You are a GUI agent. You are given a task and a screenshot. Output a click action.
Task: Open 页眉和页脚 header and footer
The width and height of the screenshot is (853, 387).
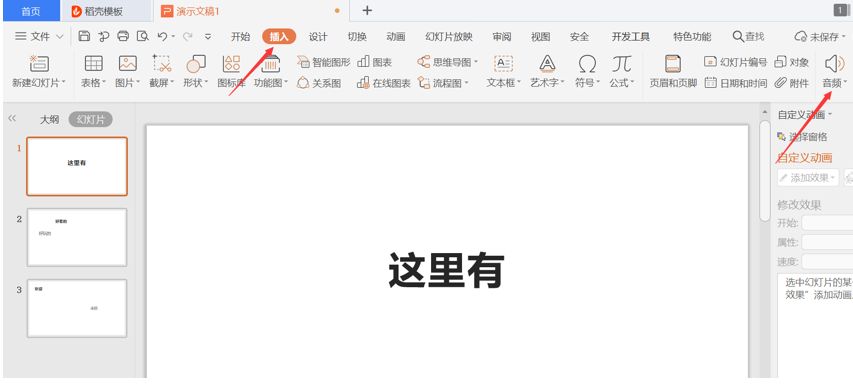[673, 72]
